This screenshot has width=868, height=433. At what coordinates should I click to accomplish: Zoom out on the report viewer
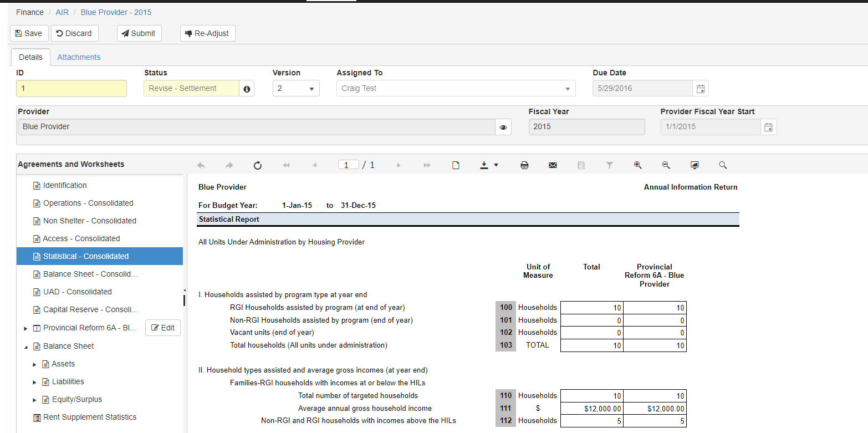(x=666, y=165)
